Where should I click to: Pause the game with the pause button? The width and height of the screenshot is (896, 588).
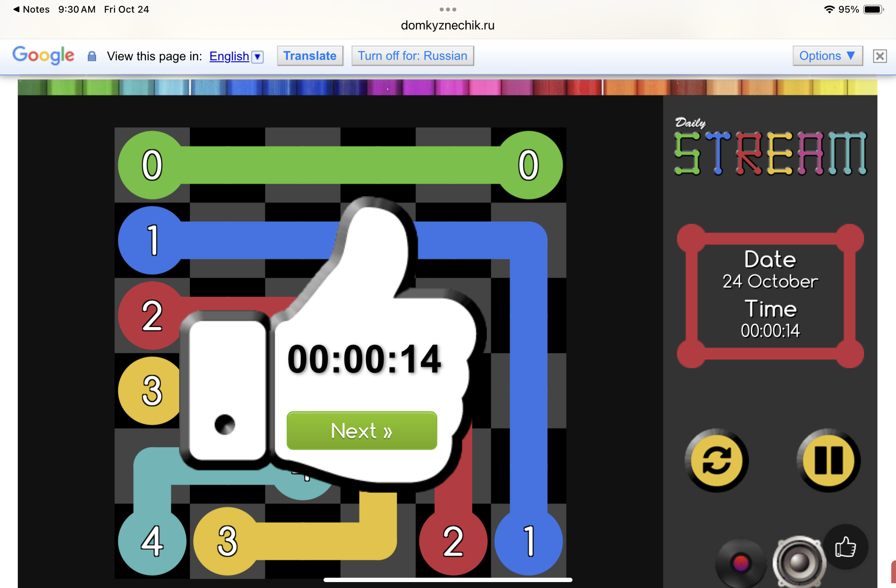[828, 460]
